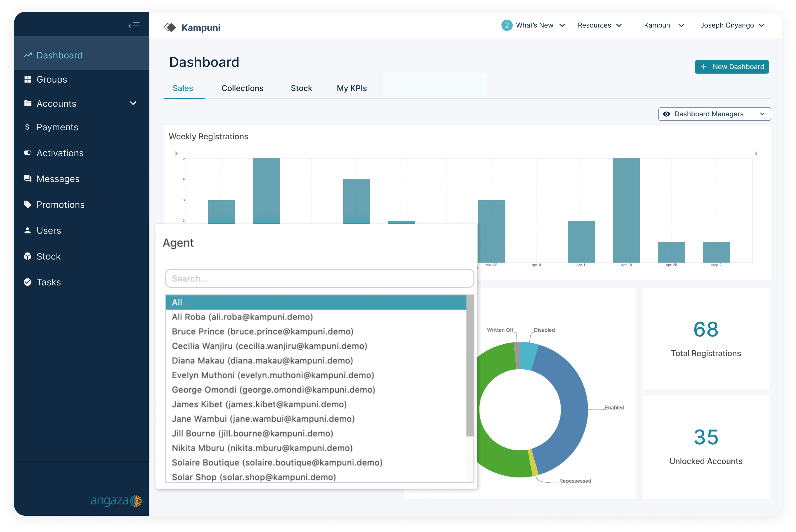Screen dimensions: 796x532
Task: Click the Users person icon
Action: 28,230
